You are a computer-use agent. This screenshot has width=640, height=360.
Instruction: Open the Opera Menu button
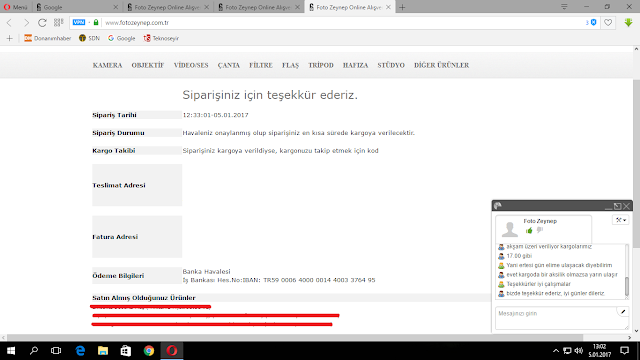15,7
